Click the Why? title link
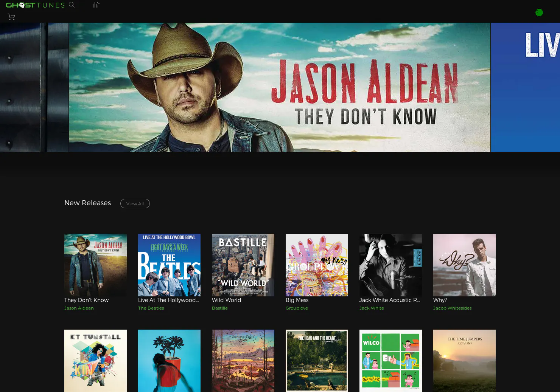560x392 pixels. (440, 300)
